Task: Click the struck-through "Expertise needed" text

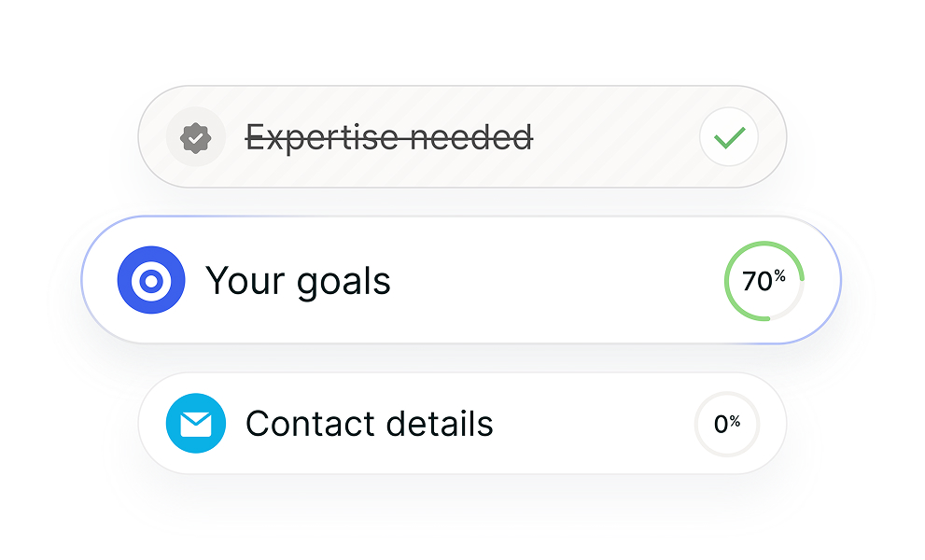Action: coord(388,138)
